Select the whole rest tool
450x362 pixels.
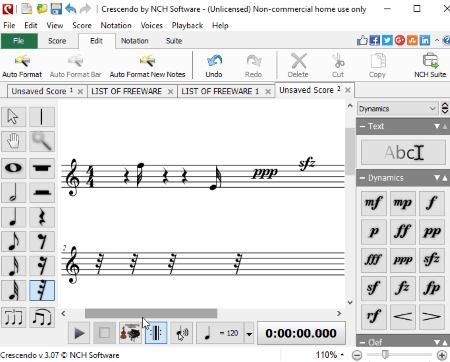click(42, 168)
